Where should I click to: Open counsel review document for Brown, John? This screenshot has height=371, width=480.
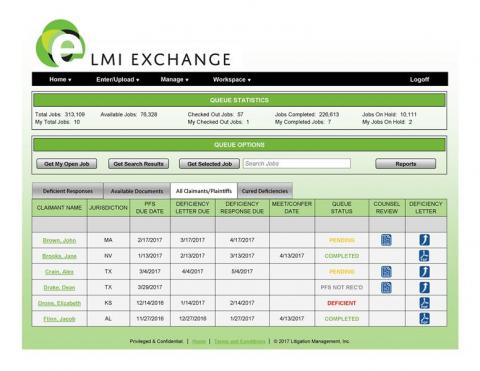386,240
